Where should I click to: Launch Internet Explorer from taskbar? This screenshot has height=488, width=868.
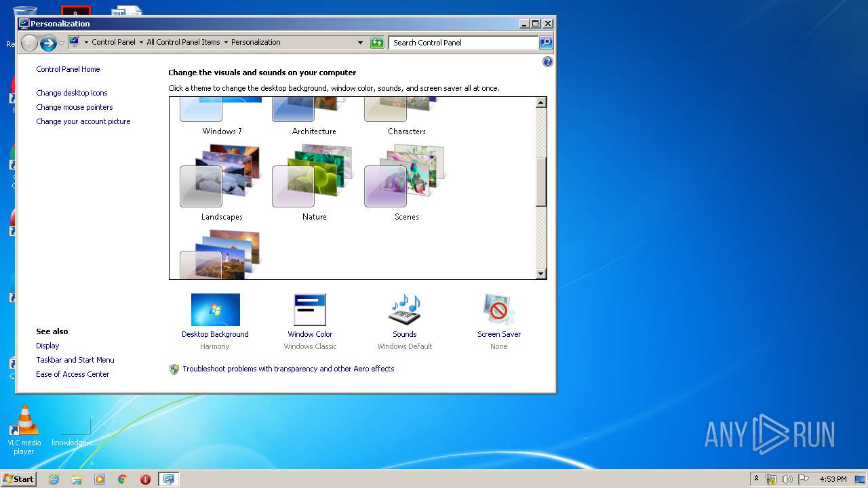tap(54, 479)
